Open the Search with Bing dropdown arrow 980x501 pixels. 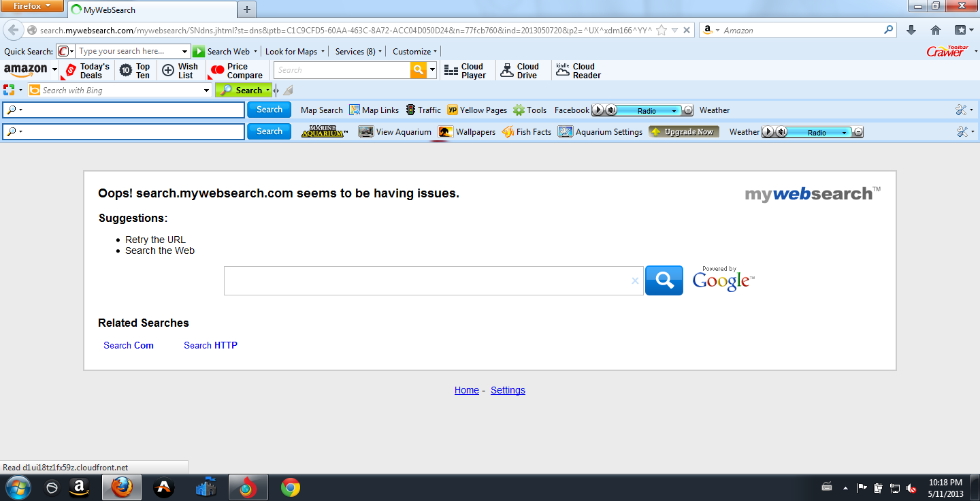[x=207, y=91]
